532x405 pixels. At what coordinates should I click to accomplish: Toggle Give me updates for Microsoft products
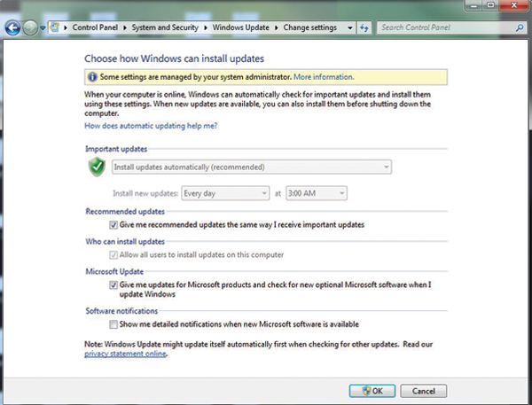pos(113,285)
